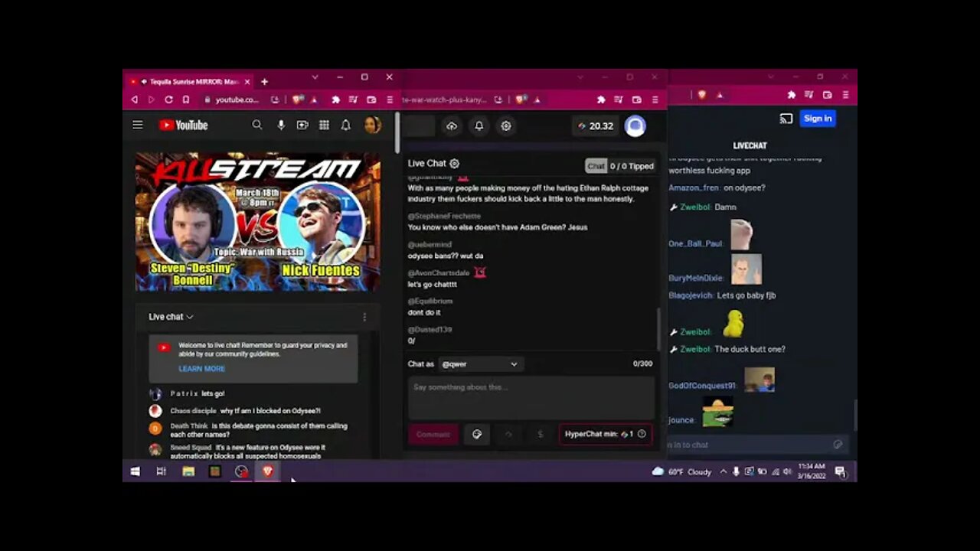980x551 pixels.
Task: Switch to 0 / 0 Tipped view
Action: click(632, 166)
